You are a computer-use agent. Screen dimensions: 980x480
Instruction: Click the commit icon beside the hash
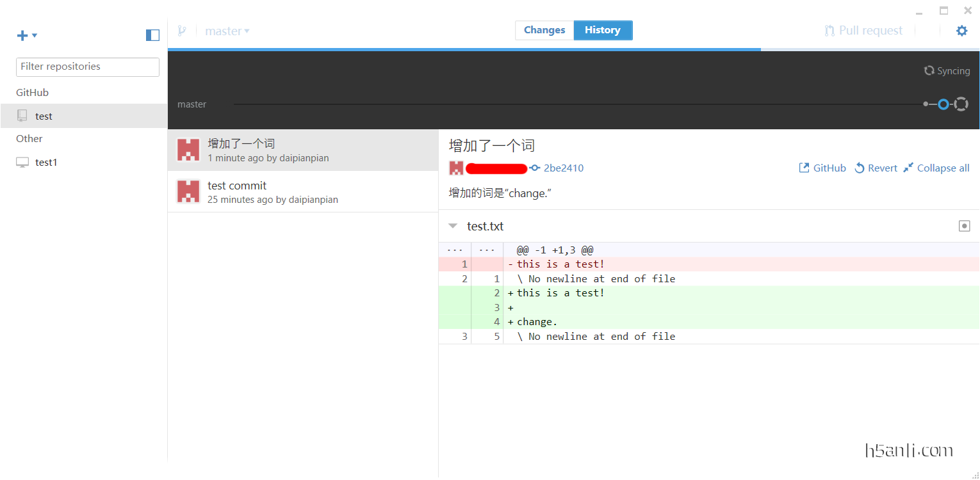(x=535, y=168)
